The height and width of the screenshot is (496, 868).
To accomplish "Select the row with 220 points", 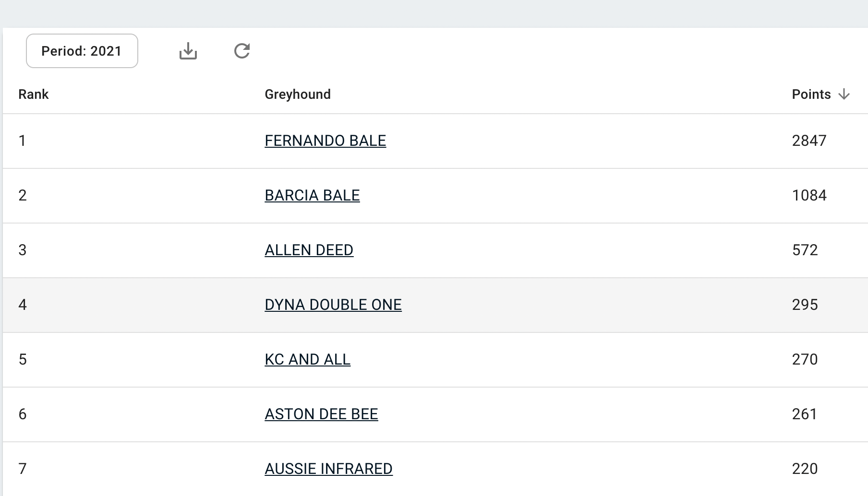I will [435, 469].
